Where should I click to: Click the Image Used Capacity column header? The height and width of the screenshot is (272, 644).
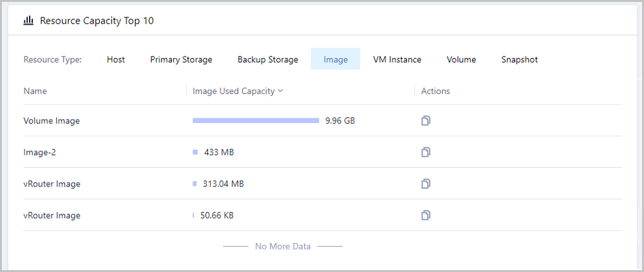pos(234,91)
